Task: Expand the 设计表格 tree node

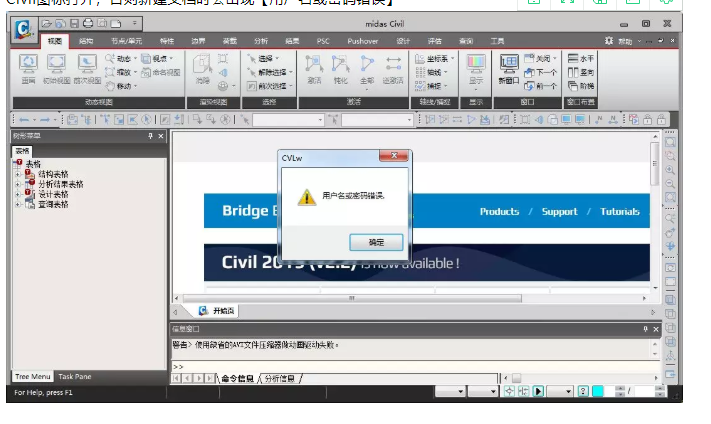Action: tap(18, 195)
